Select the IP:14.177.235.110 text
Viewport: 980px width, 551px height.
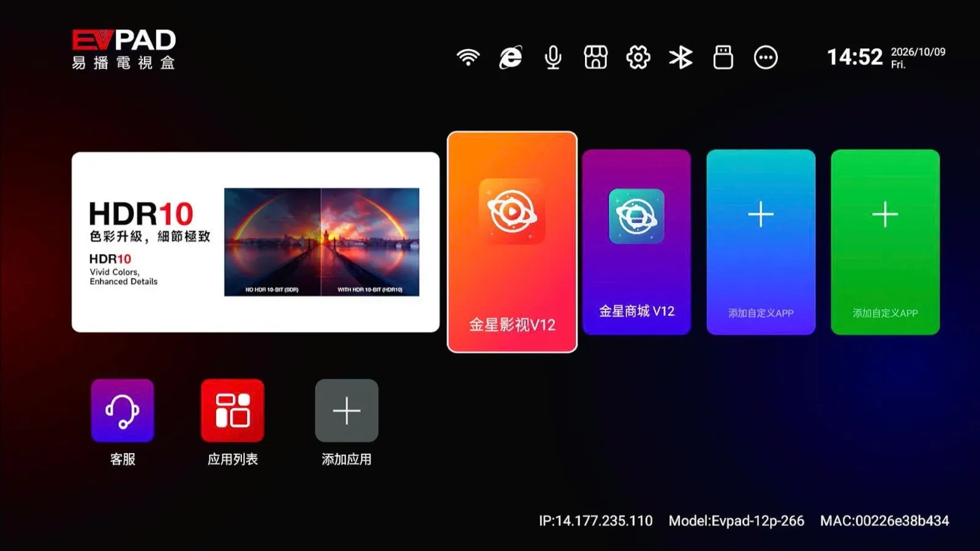(x=596, y=521)
